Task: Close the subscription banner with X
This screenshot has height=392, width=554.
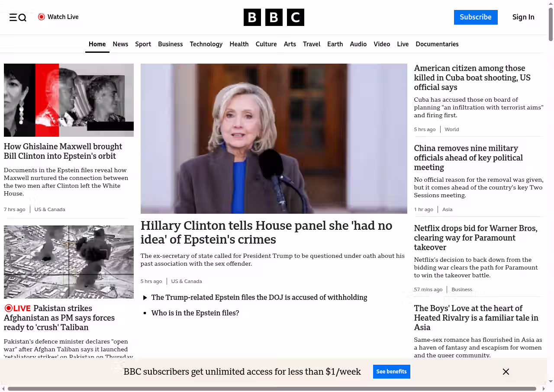Action: tap(506, 372)
